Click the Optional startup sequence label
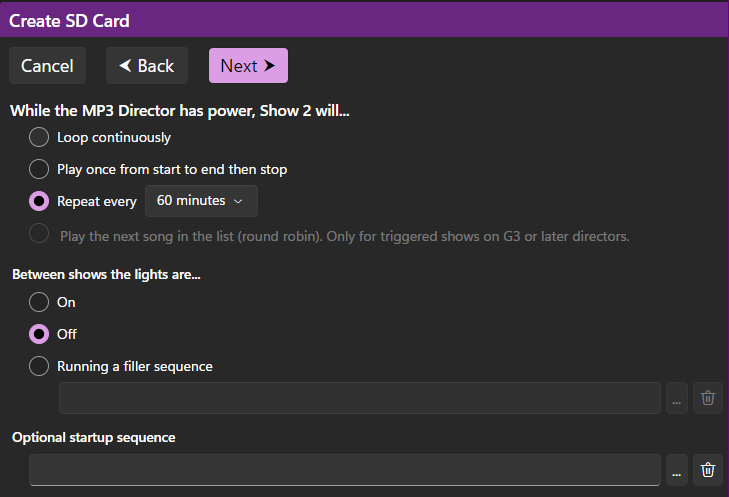Viewport: 729px width, 497px height. point(93,437)
